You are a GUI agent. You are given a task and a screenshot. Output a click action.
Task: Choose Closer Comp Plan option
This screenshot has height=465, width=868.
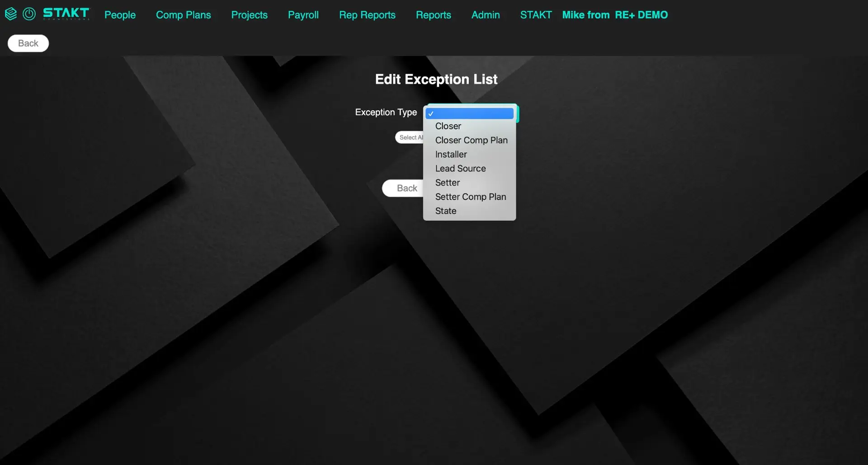coord(469,140)
